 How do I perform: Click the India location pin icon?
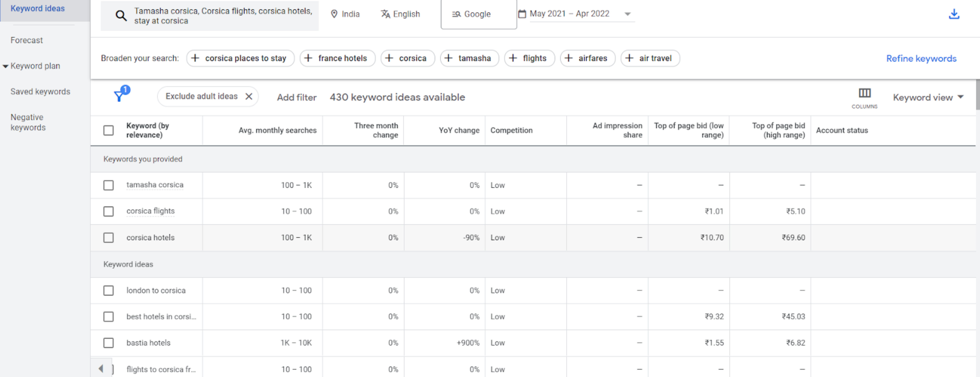tap(334, 14)
